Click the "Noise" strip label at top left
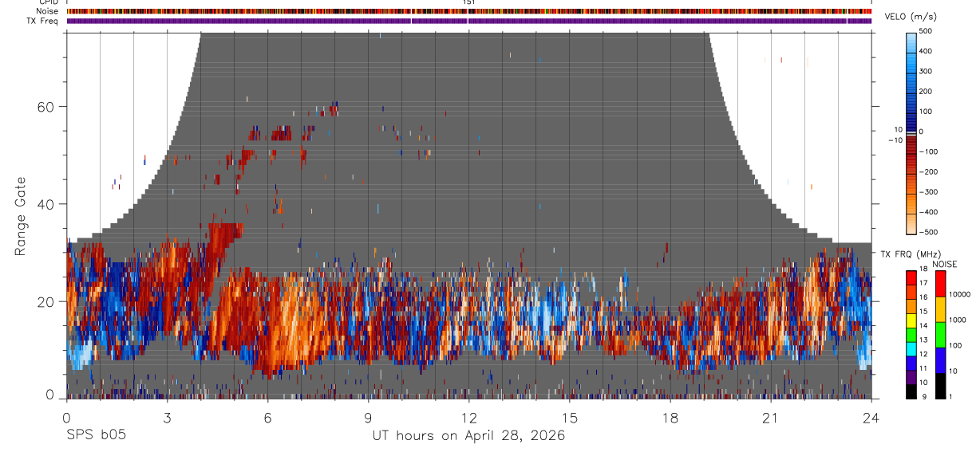 click(x=48, y=11)
